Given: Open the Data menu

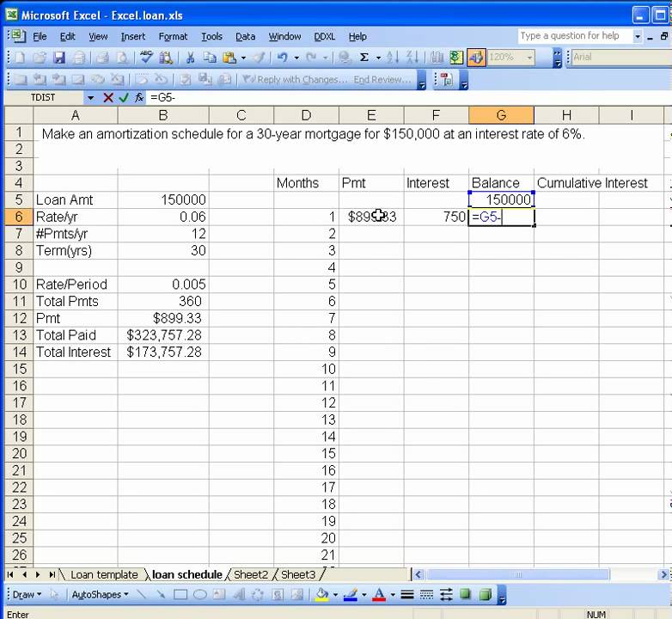Looking at the screenshot, I should [245, 36].
